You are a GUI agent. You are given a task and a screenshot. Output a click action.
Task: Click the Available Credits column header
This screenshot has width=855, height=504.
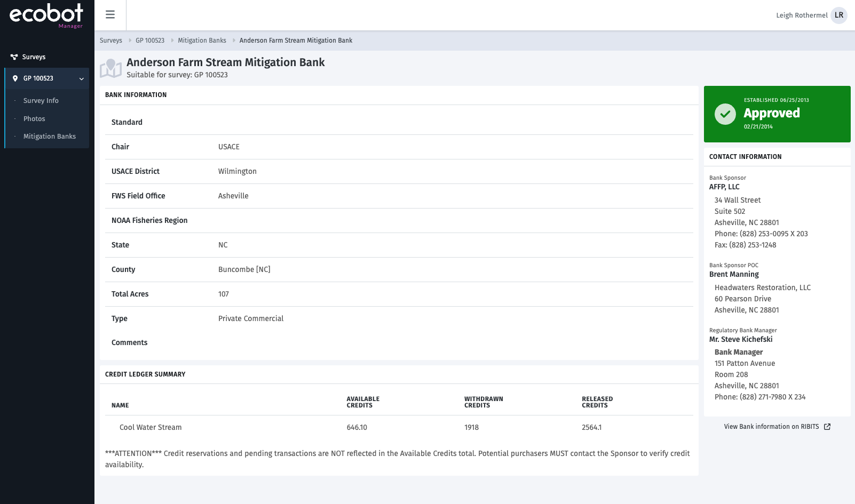point(363,402)
